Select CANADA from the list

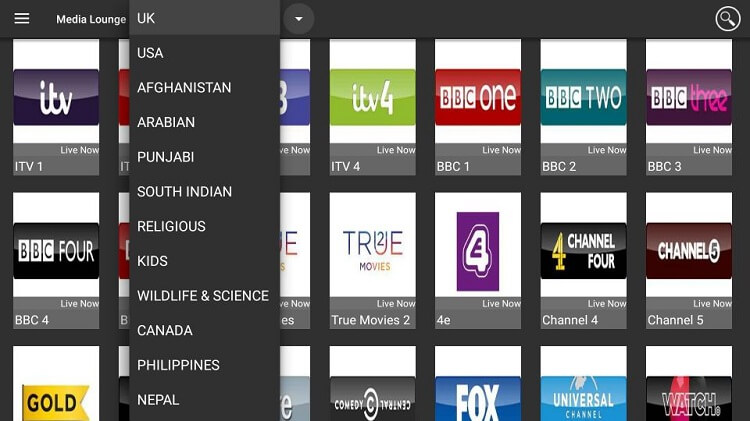204,331
